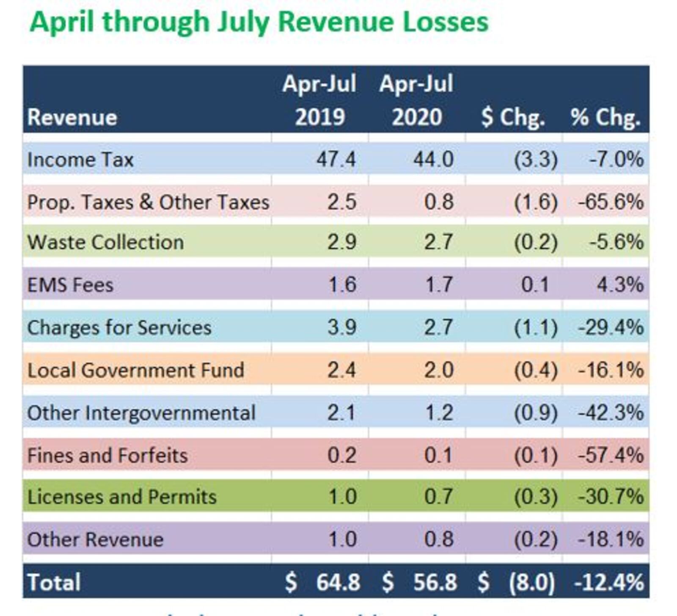Click the Total 2019 value $ 64.8
677x616 pixels.
pos(322,582)
